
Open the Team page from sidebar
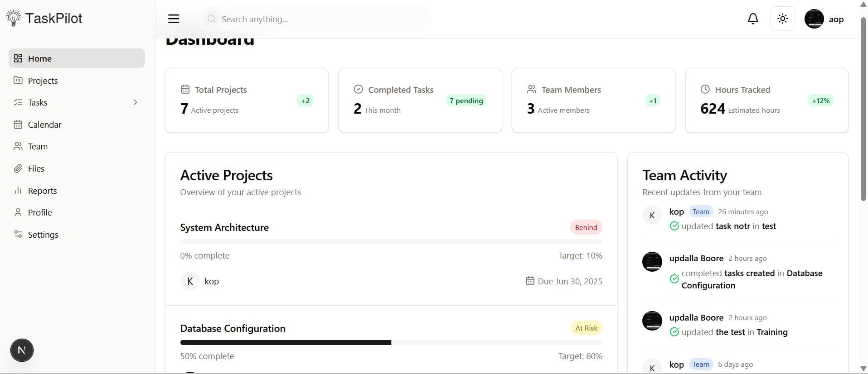click(77, 146)
